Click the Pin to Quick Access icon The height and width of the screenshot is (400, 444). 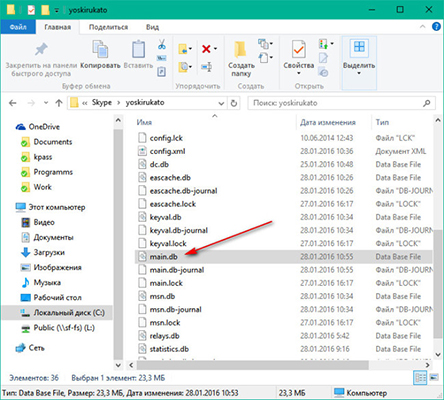[41, 49]
